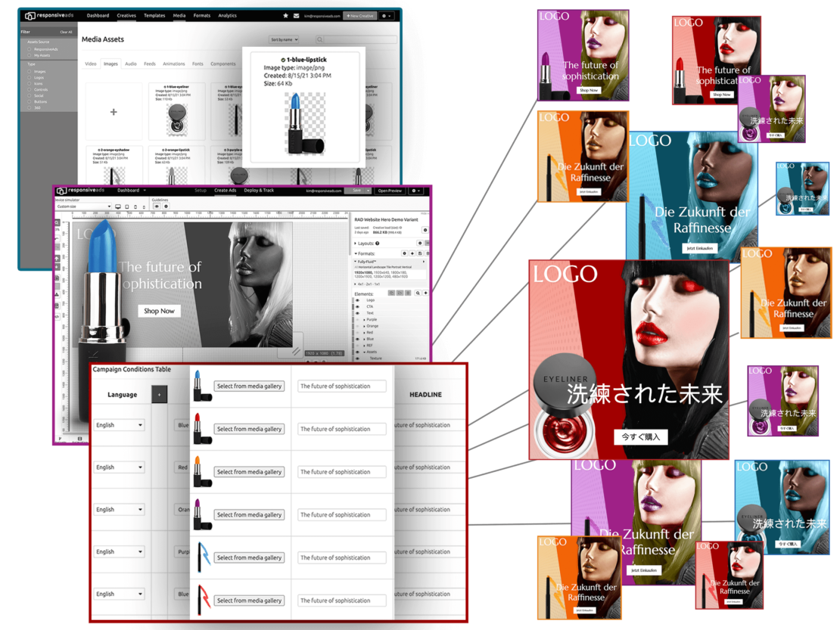Viewport: 840px width, 630px height.
Task: Select the Logos type filter radio
Action: click(30, 78)
